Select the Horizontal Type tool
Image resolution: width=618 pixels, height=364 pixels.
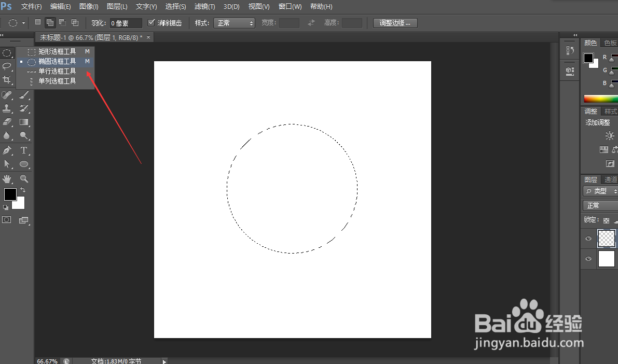pyautogui.click(x=24, y=150)
